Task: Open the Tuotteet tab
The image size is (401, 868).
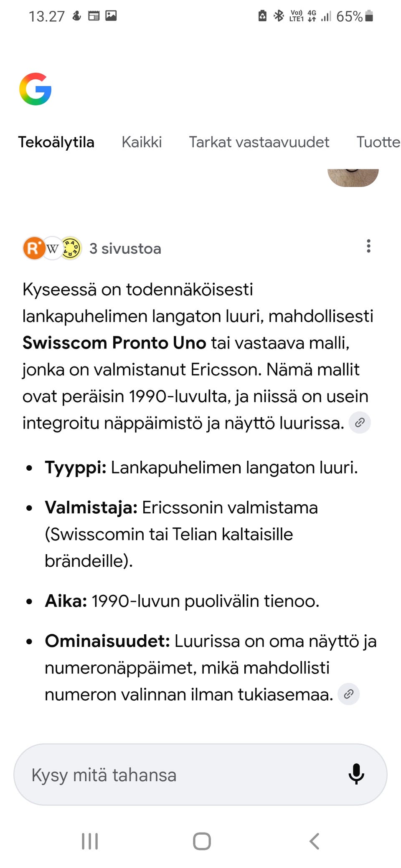Action: (378, 142)
